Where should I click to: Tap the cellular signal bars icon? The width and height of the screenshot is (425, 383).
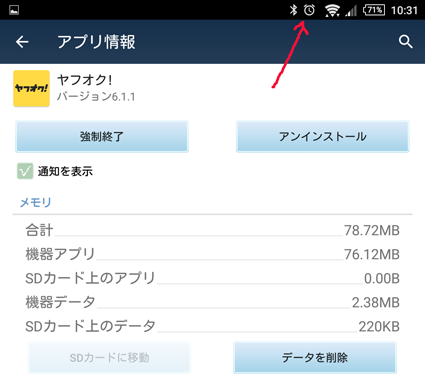coord(351,11)
